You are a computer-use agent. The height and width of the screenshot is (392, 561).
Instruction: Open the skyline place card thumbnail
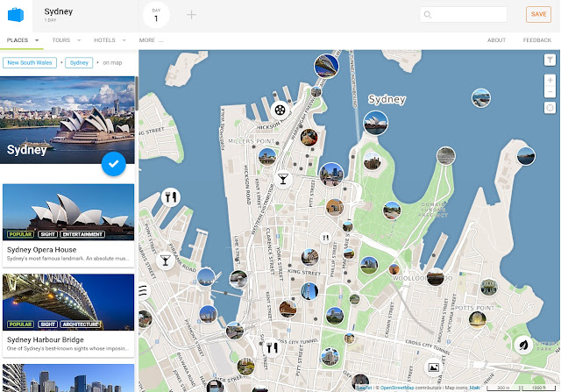(x=68, y=378)
